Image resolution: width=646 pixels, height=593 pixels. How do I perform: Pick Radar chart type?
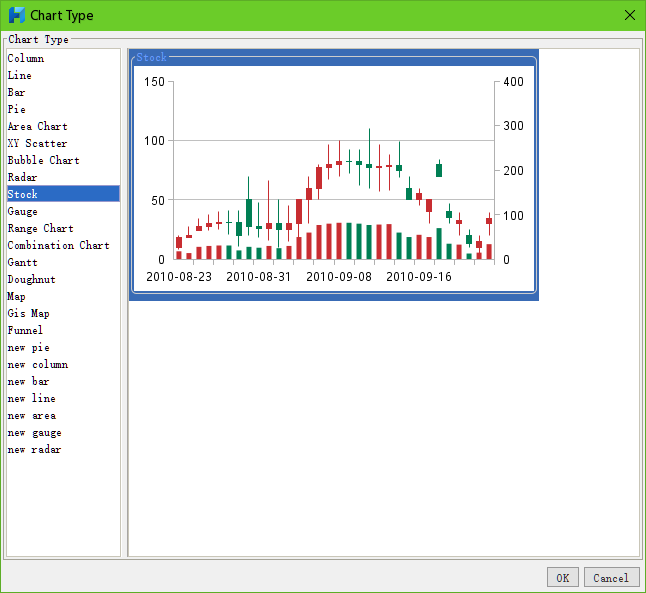click(63, 177)
